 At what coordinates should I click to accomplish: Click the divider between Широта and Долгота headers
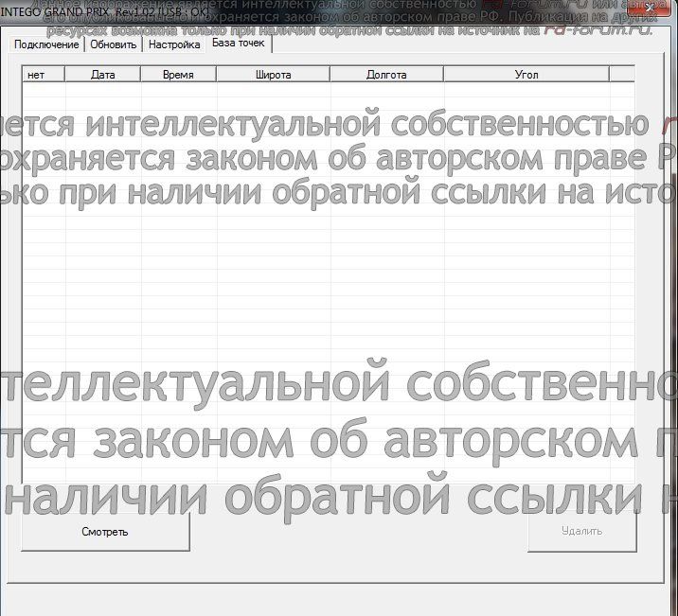tap(330, 74)
